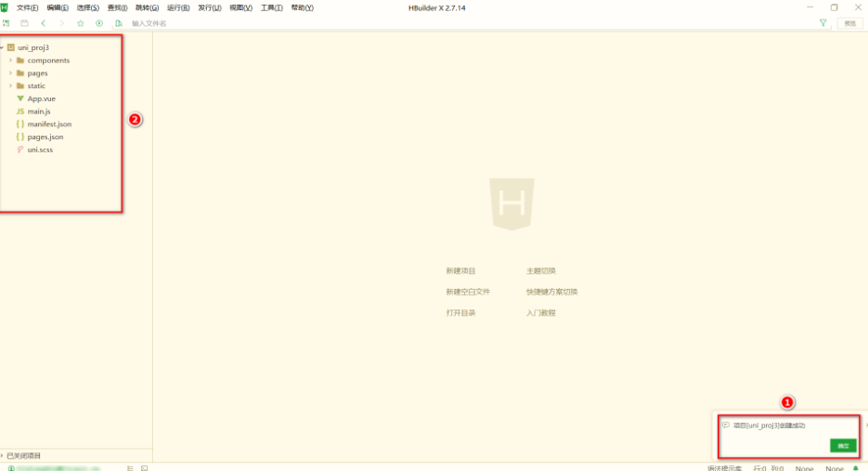This screenshot has width=868, height=471.
Task: Click the green filter funnel icon
Action: tap(823, 23)
